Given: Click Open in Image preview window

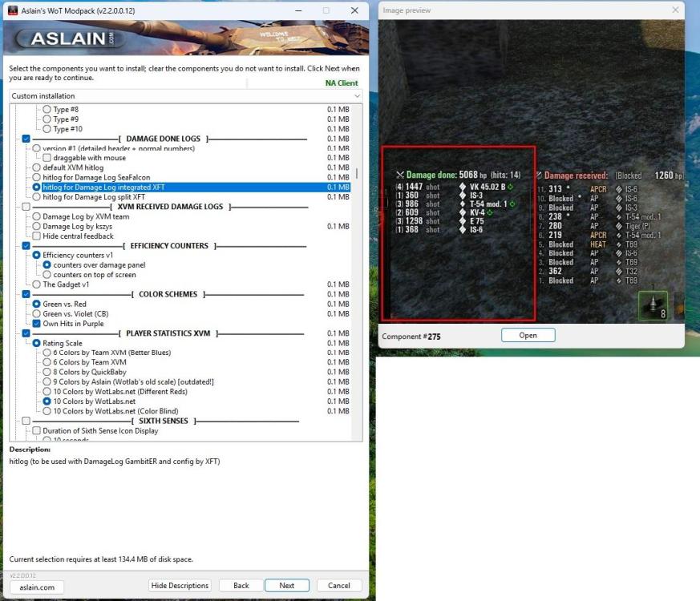Looking at the screenshot, I should 528,335.
